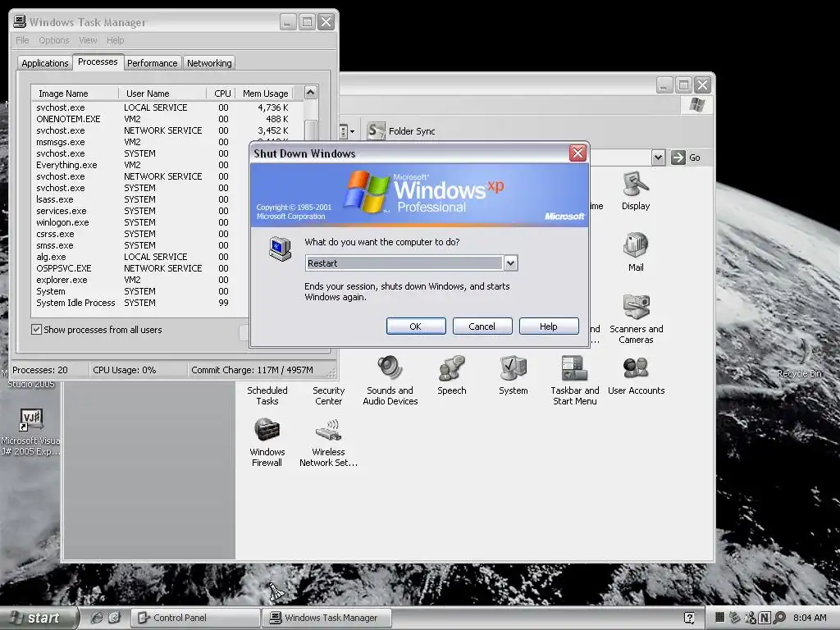
Task: Switch to the Applications tab
Action: 45,63
